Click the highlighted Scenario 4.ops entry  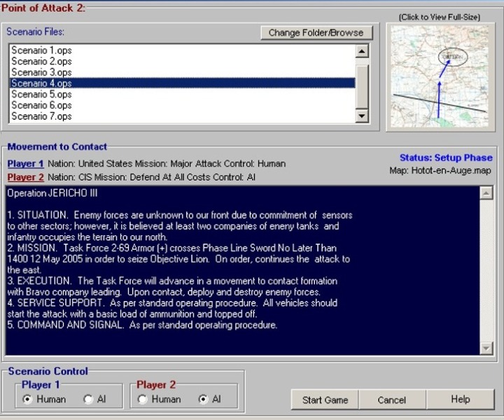pos(42,83)
